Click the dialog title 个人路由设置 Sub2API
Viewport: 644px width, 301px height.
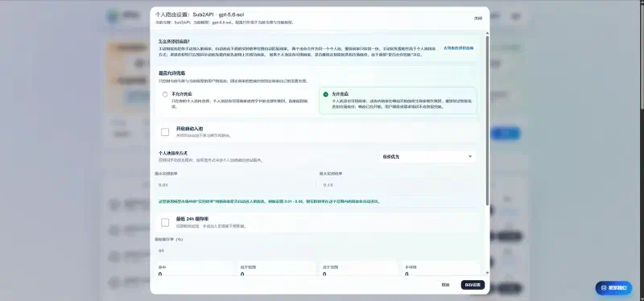pos(200,14)
